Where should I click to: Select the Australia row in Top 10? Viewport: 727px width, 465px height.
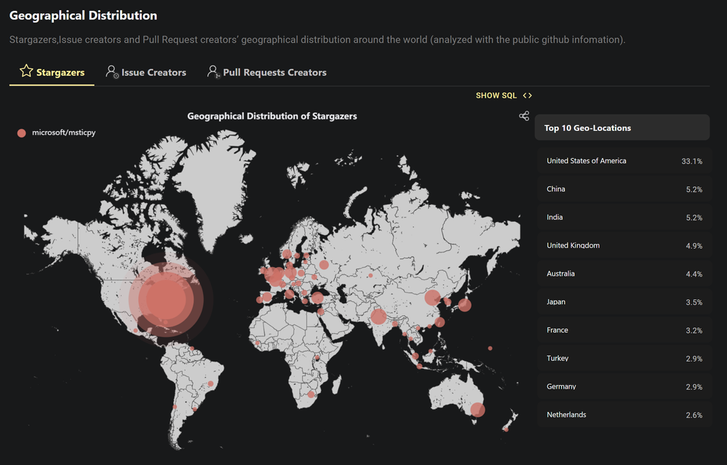tap(624, 274)
